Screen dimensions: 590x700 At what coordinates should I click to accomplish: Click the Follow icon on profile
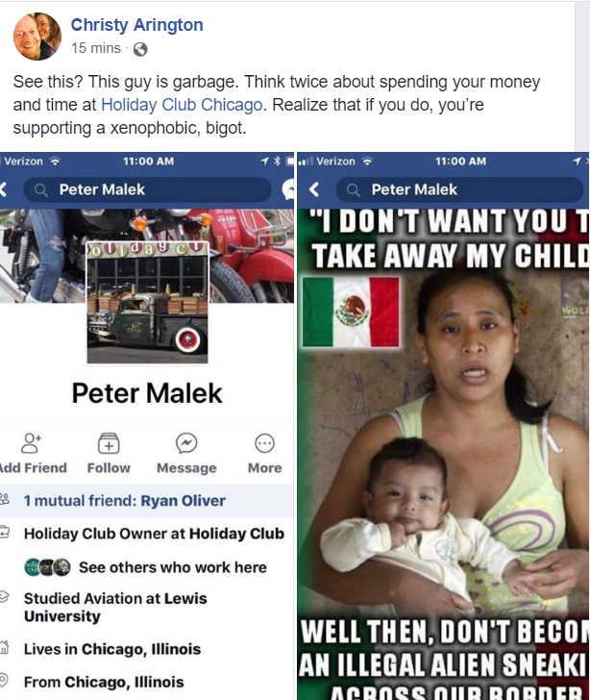[x=109, y=443]
